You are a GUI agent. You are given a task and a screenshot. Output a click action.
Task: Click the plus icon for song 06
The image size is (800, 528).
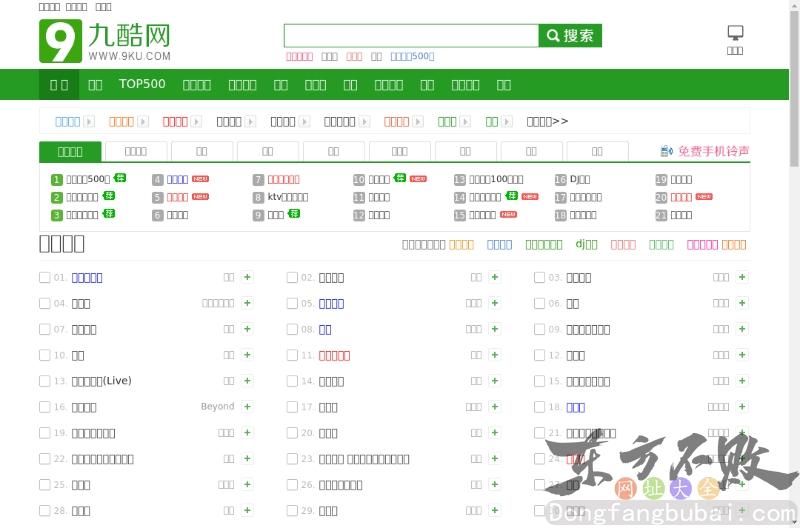tap(742, 303)
